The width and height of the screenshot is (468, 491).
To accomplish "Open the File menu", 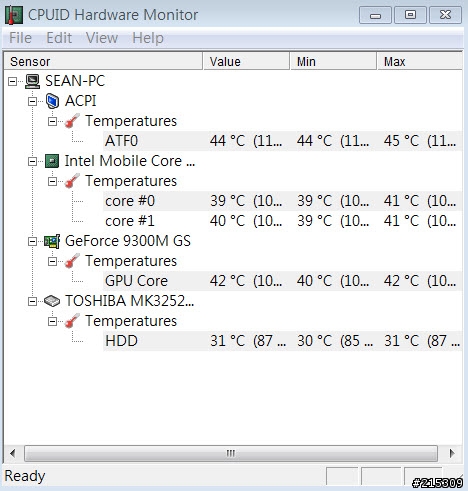I will point(20,38).
